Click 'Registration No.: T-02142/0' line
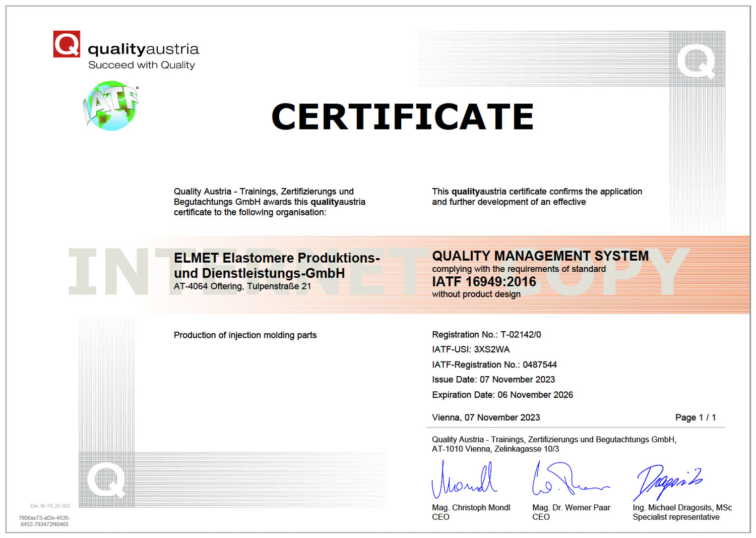 pos(486,334)
